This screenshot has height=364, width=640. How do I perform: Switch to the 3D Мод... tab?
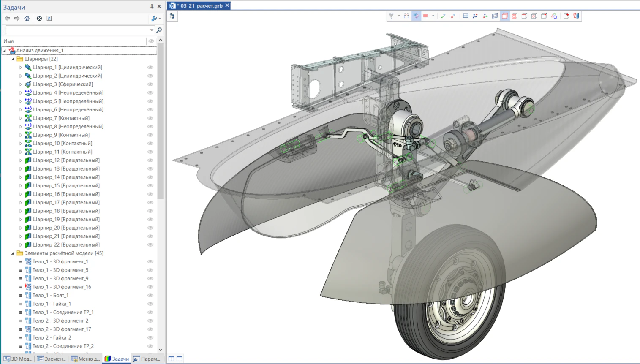(x=18, y=359)
